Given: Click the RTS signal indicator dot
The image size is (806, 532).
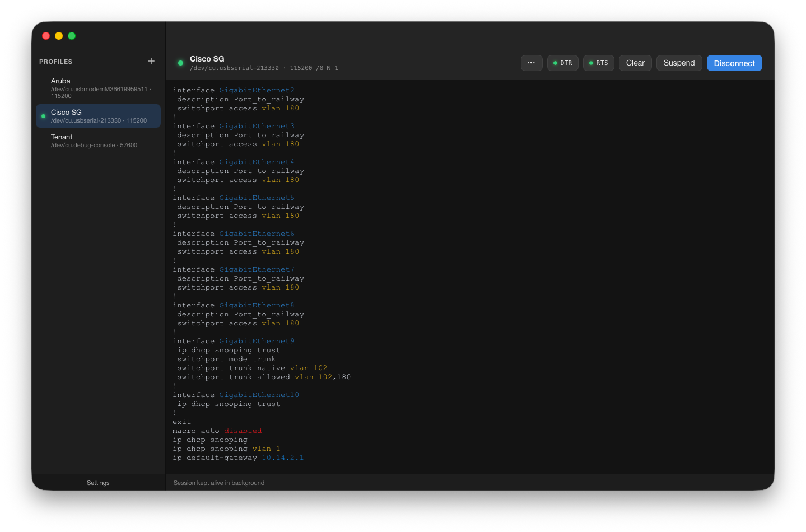Looking at the screenshot, I should (590, 63).
